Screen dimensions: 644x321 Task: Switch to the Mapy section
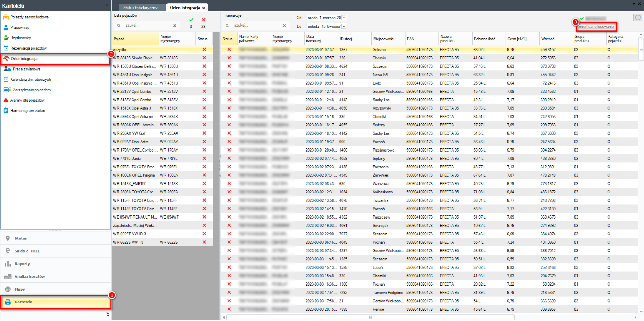click(x=55, y=289)
